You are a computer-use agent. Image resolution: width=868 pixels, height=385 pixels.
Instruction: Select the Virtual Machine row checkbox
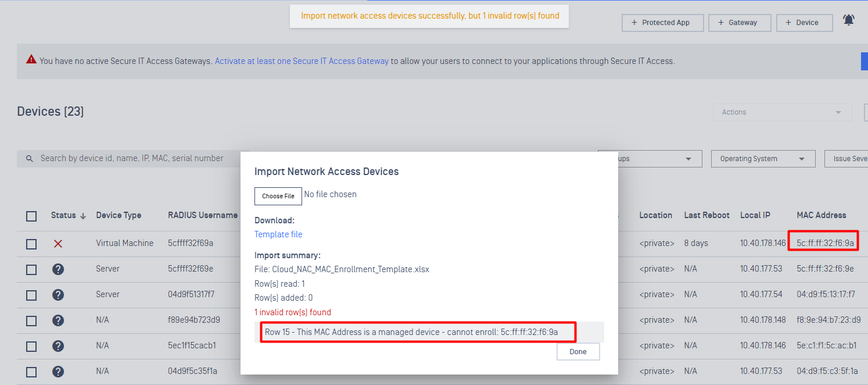31,244
